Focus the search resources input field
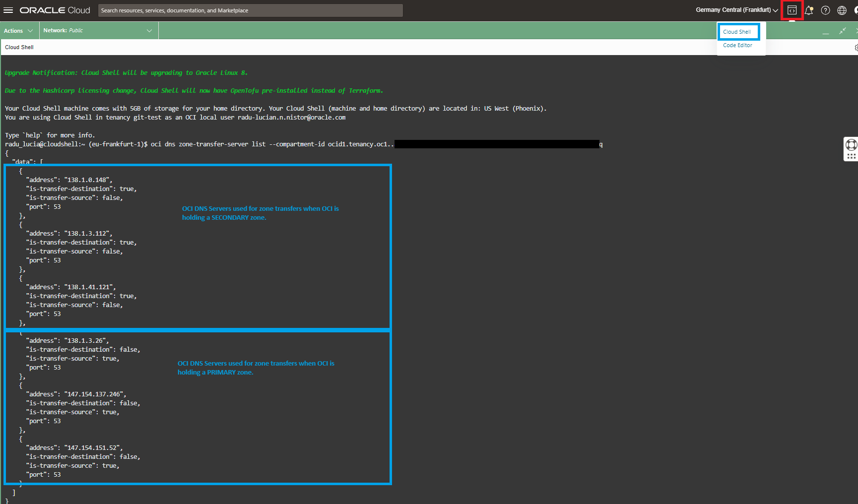Screen dimensions: 858x504 (x=250, y=10)
